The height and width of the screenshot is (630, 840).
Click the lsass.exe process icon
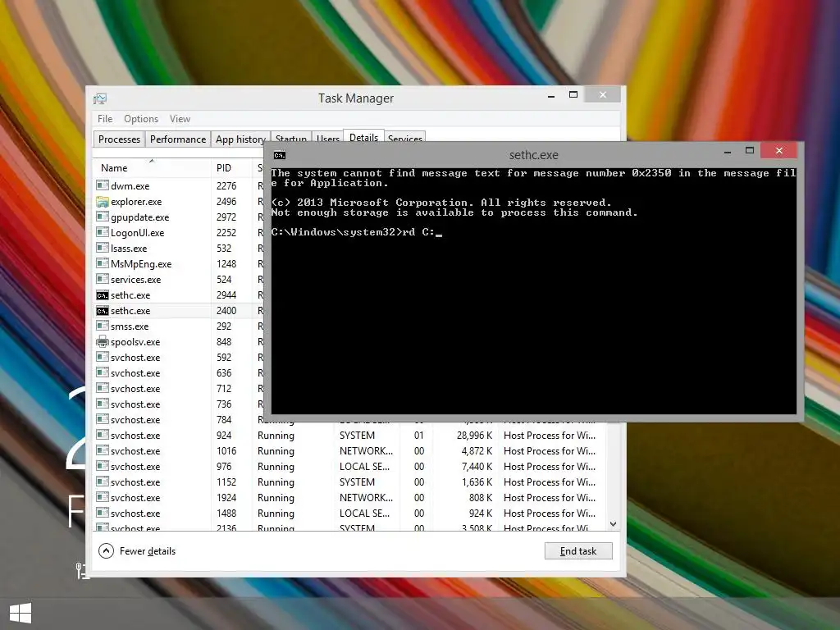pos(103,248)
